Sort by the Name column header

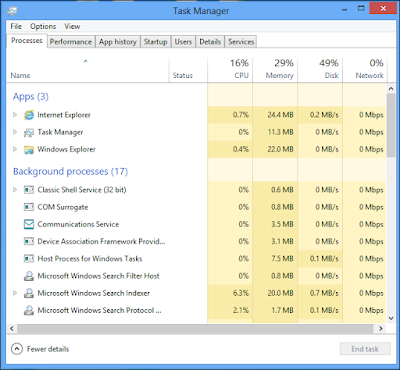[88, 70]
